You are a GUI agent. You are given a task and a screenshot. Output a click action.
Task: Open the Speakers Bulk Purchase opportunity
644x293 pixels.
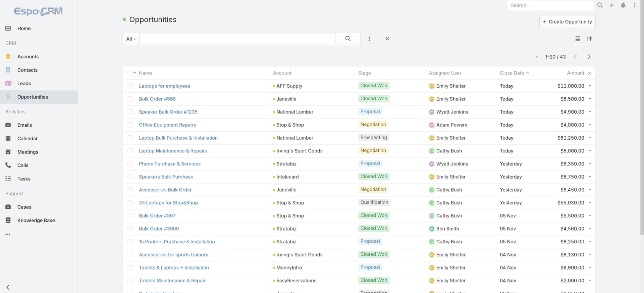point(166,177)
